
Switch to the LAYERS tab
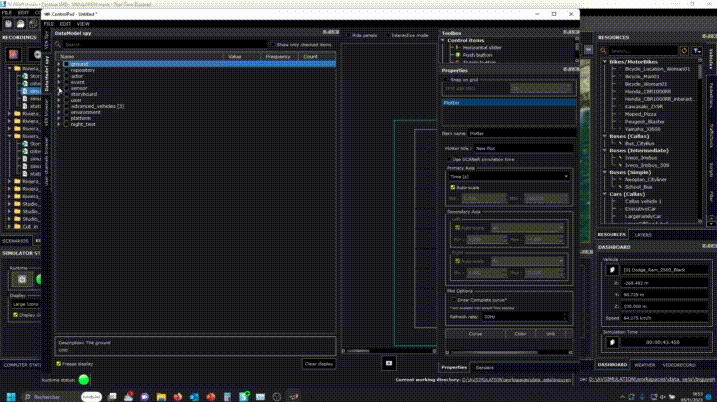(643, 235)
